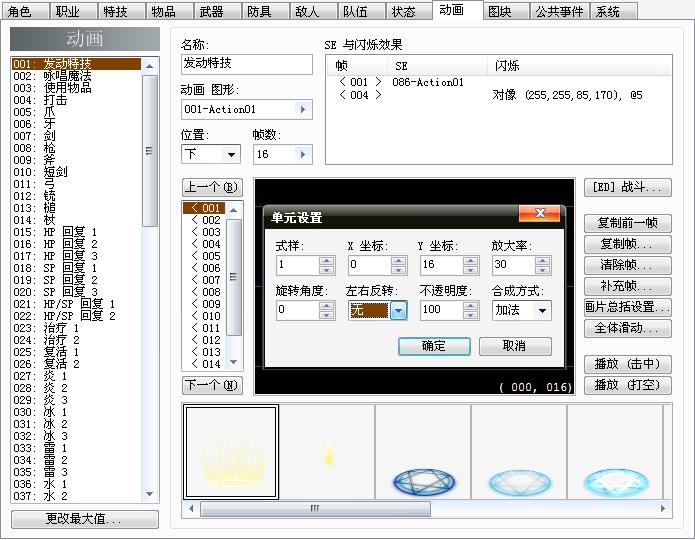Select frame < 002 in frame list

204,220
